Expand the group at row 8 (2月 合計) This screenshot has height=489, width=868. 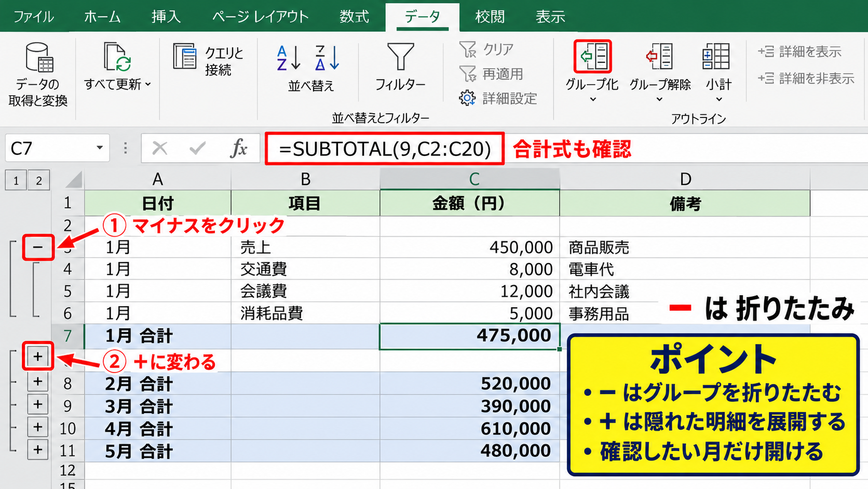38,382
